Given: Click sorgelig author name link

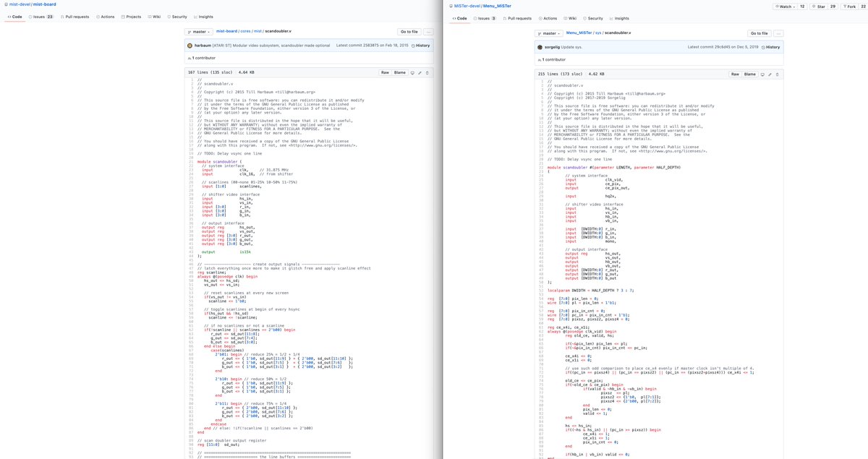Looking at the screenshot, I should point(552,47).
